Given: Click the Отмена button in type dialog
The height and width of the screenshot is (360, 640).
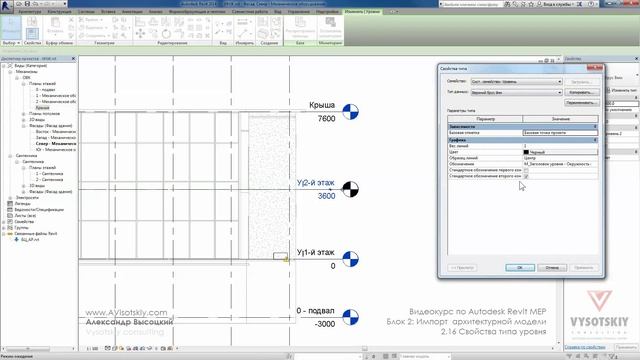Looking at the screenshot, I should [x=552, y=268].
